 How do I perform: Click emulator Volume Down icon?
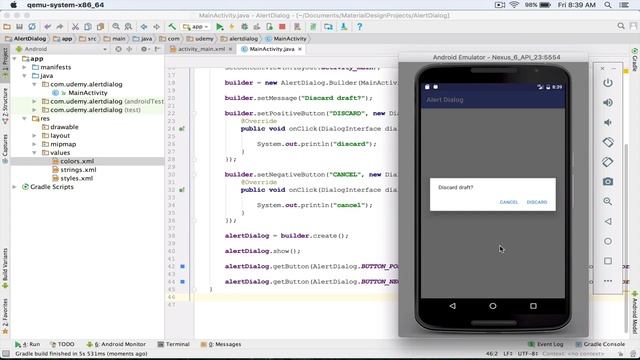pyautogui.click(x=608, y=122)
